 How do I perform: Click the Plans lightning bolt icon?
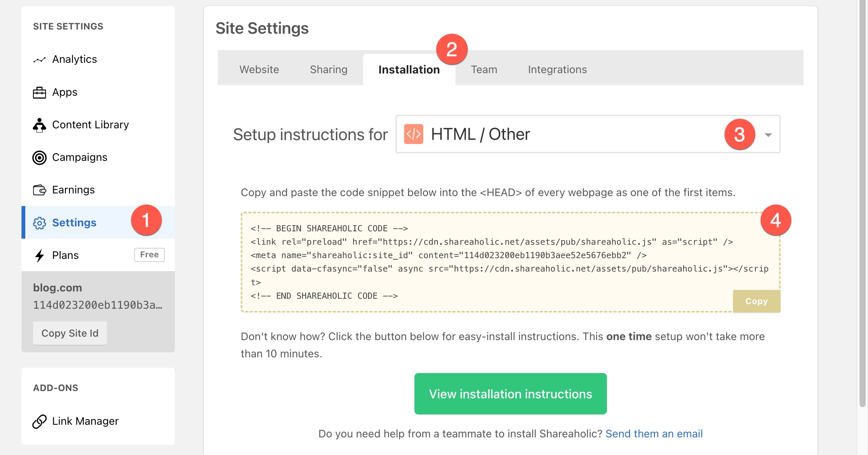click(x=39, y=255)
